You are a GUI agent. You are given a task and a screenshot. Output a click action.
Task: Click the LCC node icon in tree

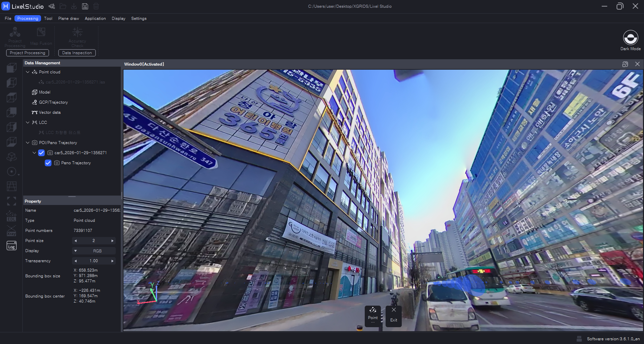click(34, 123)
